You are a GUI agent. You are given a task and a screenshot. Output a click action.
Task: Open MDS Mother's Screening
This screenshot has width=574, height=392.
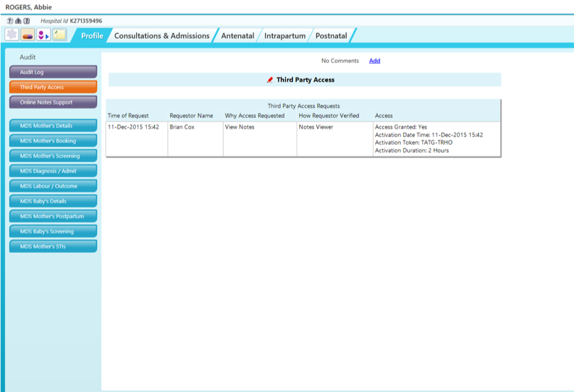click(x=53, y=156)
